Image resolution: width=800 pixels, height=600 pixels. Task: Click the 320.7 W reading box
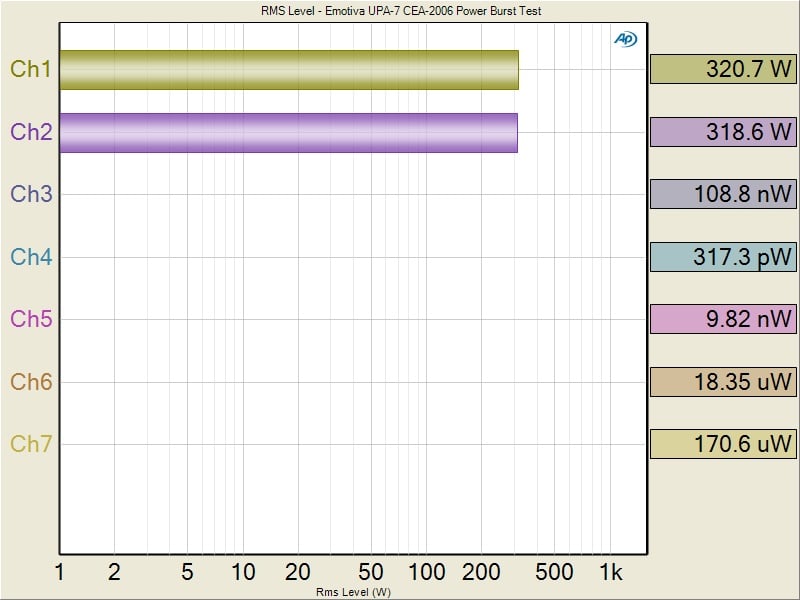click(x=722, y=70)
